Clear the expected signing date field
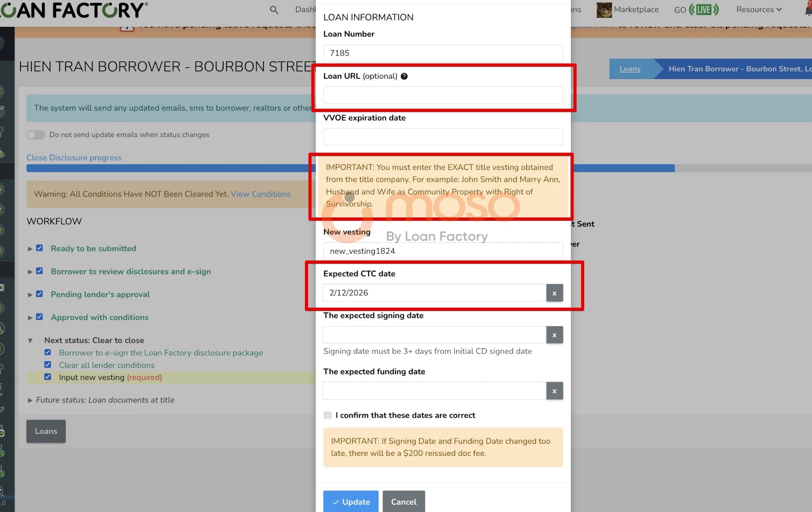The width and height of the screenshot is (812, 512). pos(554,335)
